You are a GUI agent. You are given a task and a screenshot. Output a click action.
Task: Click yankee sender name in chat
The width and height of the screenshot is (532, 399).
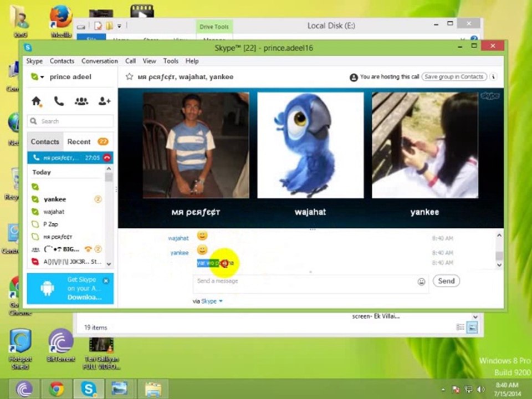[x=179, y=253]
